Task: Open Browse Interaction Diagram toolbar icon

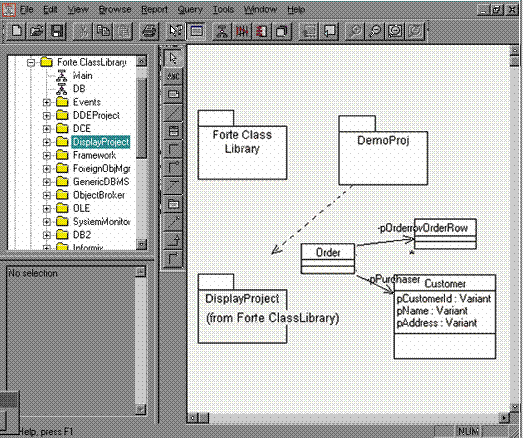Action: coord(242,31)
